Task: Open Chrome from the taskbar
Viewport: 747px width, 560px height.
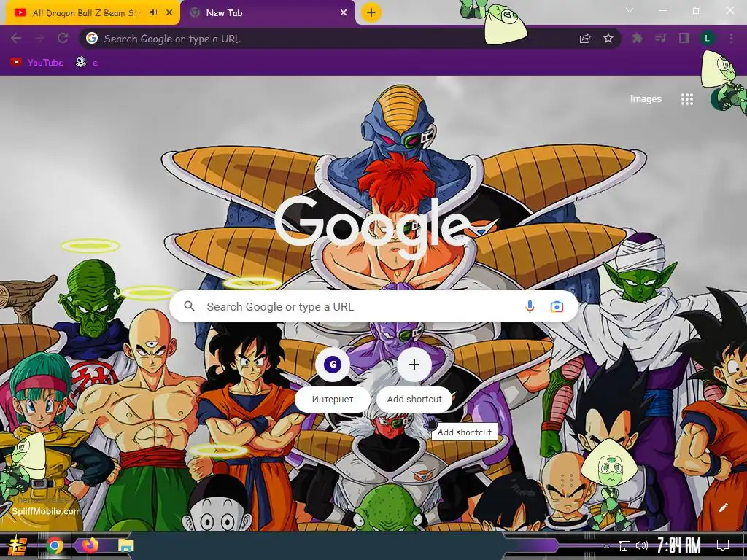Action: click(54, 545)
